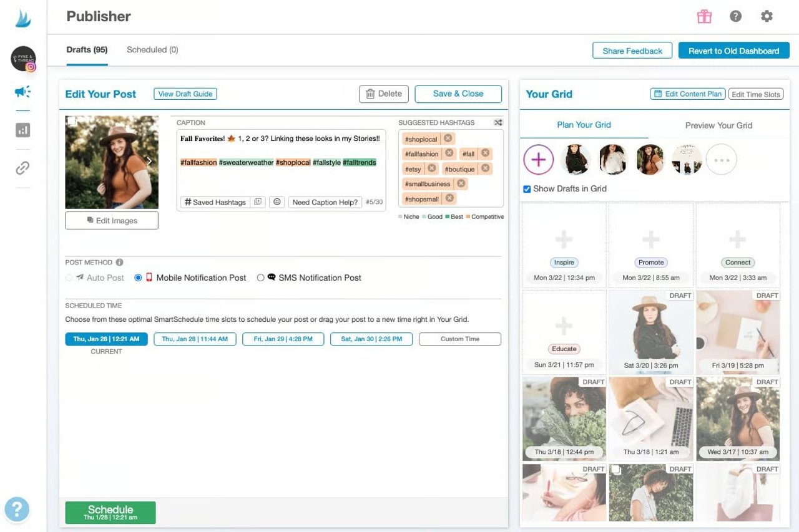The width and height of the screenshot is (799, 532).
Task: Open the Saved Hashtags list
Action: (x=214, y=202)
